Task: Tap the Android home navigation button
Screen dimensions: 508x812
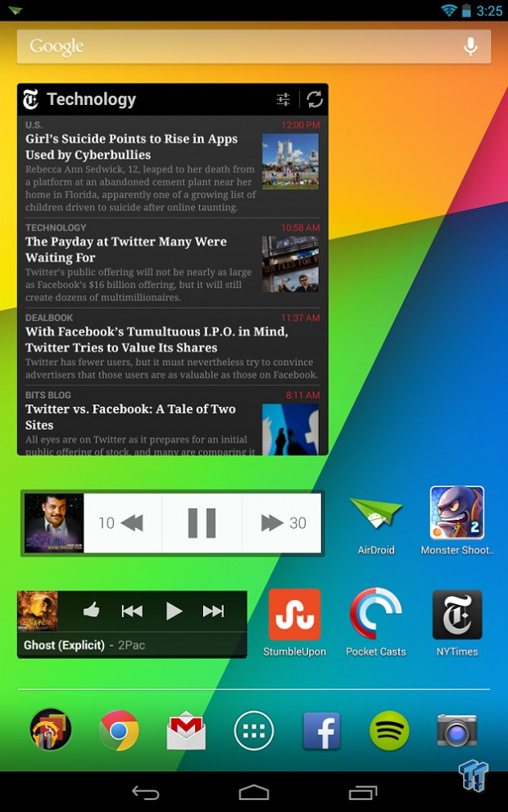Action: pos(254,792)
